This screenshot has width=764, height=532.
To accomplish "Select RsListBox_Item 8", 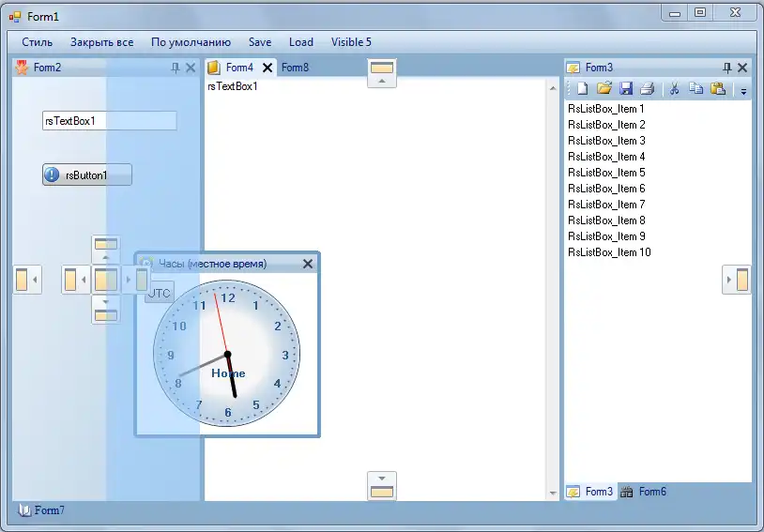I will (658, 220).
